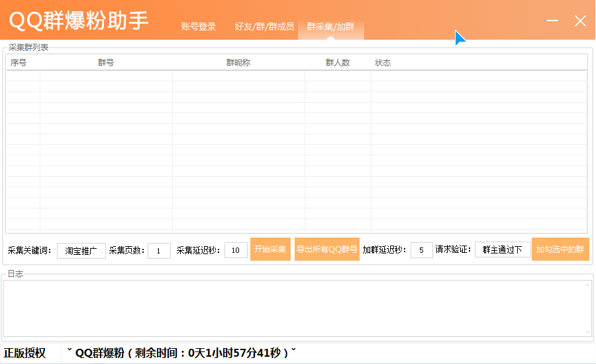Focus the 采集关键词 keyword input field
Image resolution: width=596 pixels, height=364 pixels.
pyautogui.click(x=81, y=250)
